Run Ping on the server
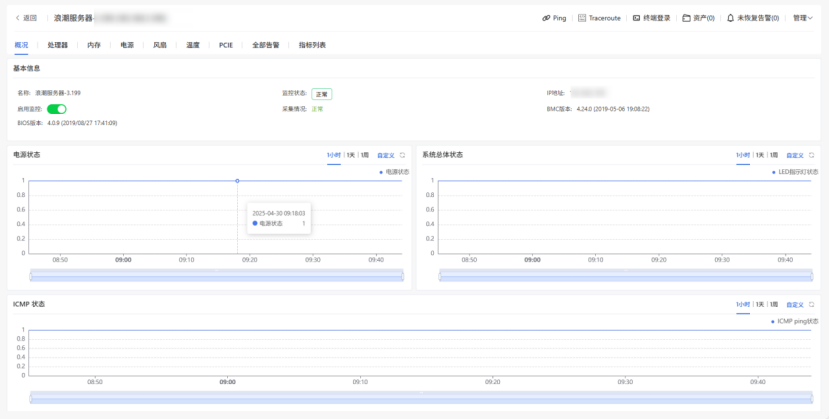Image resolution: width=830 pixels, height=419 pixels. point(554,18)
